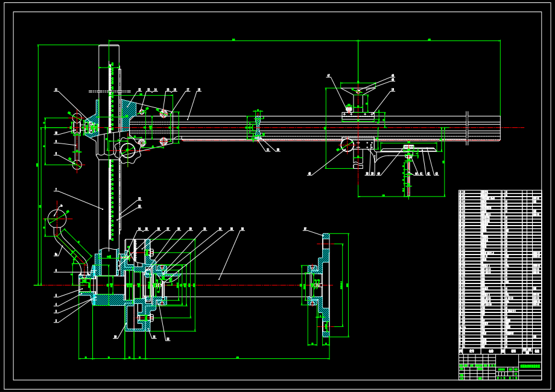The width and height of the screenshot is (555, 392).
Task: Click the title block in bottom-right corner
Action: tap(500, 367)
